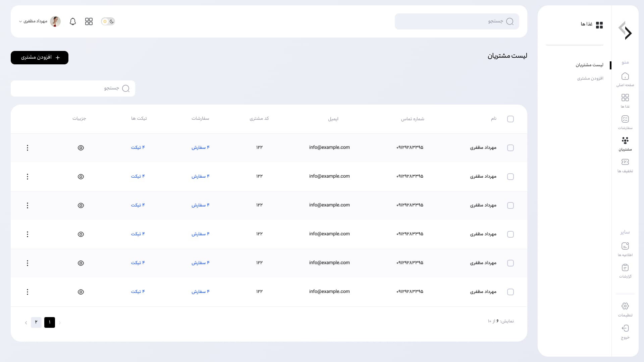
Task: Open three-dot menu of second row
Action: [x=28, y=177]
